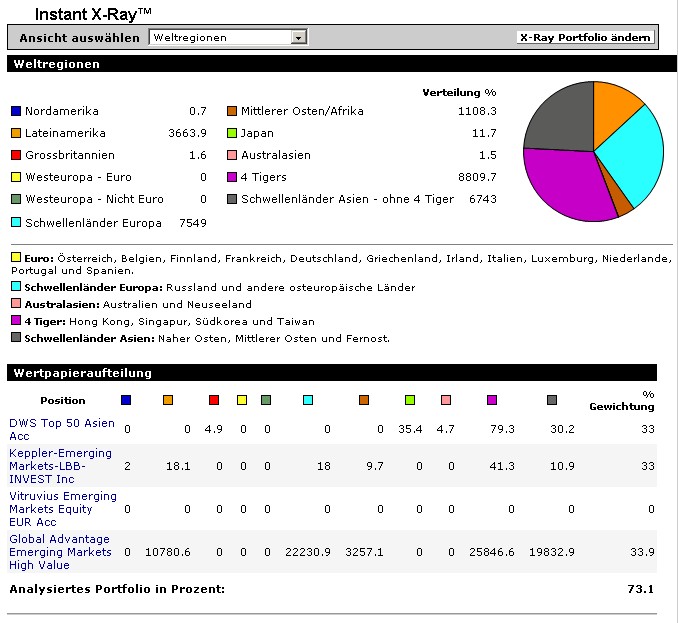Select value 10780.6 in Global Advantage row
This screenshot has height=623, width=678.
[168, 552]
